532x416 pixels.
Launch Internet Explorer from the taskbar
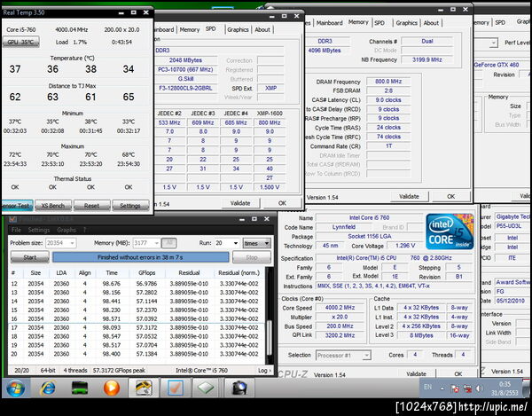[x=48, y=388]
